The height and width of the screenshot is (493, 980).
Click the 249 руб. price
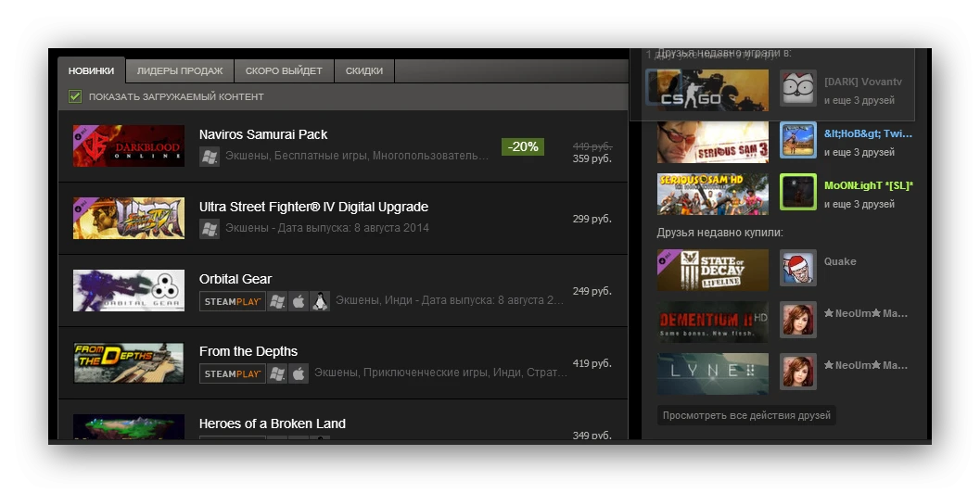(x=592, y=291)
